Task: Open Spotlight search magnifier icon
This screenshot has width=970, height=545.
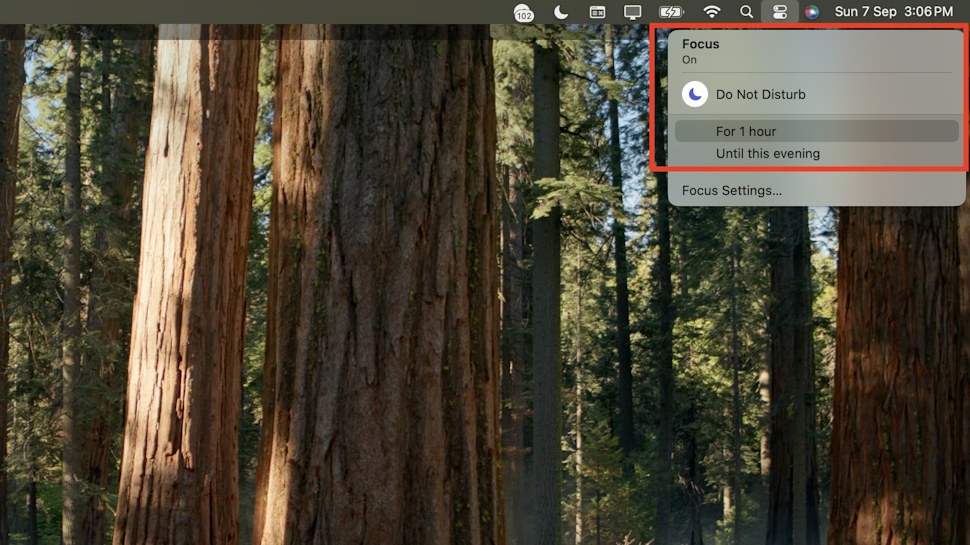Action: tap(747, 12)
